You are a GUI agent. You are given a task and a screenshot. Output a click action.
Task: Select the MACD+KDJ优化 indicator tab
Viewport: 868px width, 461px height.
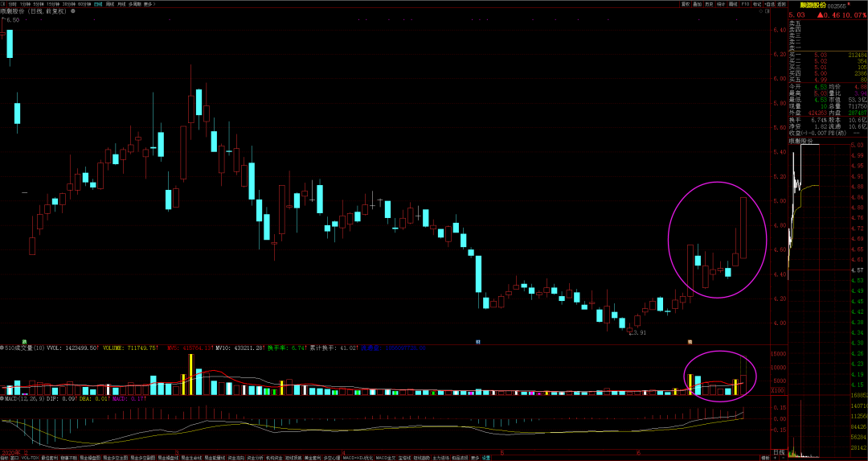tap(357, 459)
